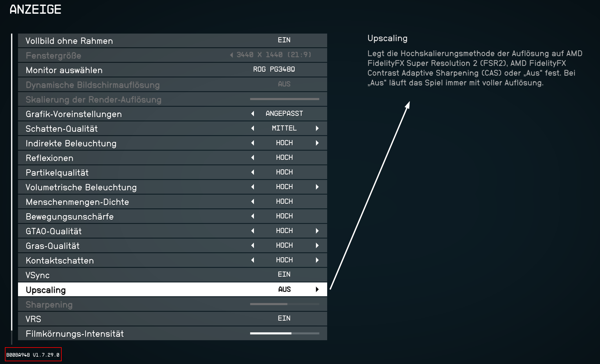Toggle Vollbild ohne Rahmen EIN value
This screenshot has height=364, width=600.
pyautogui.click(x=284, y=40)
